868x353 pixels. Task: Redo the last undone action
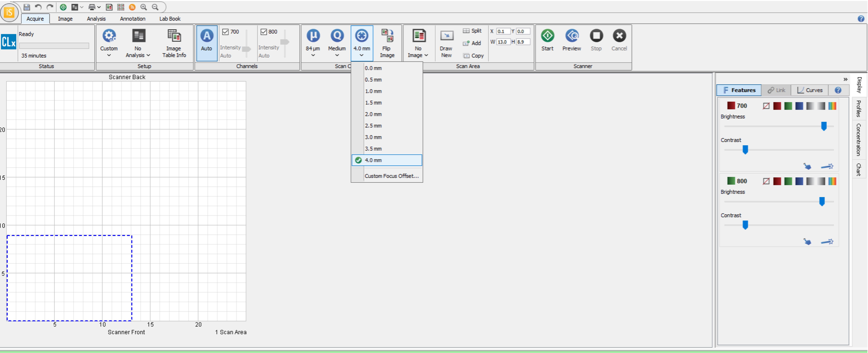coord(50,7)
